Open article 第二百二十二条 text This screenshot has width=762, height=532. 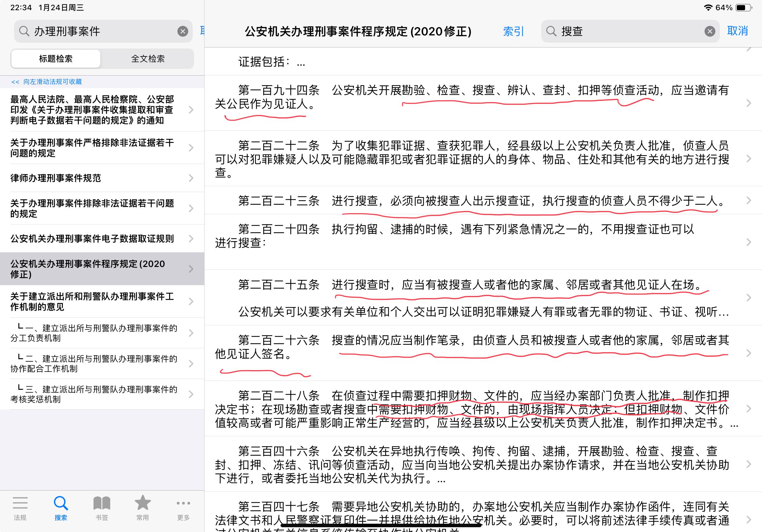(483, 159)
